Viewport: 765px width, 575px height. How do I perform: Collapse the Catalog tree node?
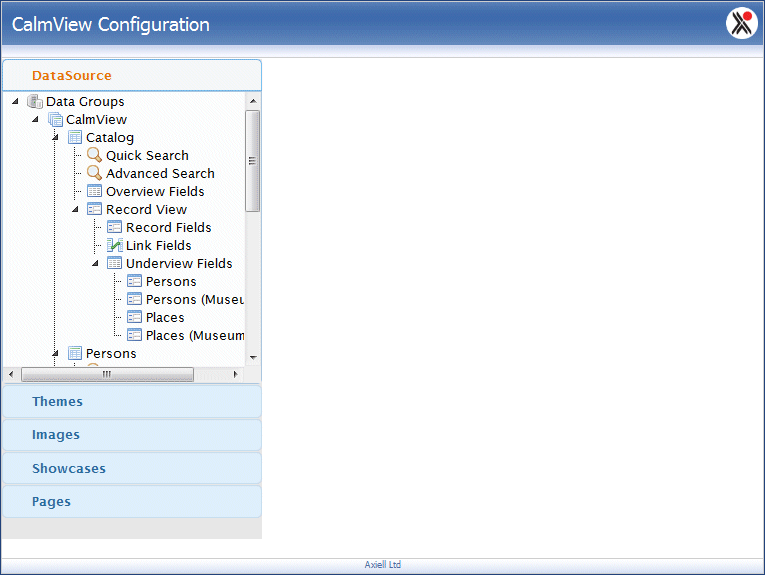tap(55, 138)
